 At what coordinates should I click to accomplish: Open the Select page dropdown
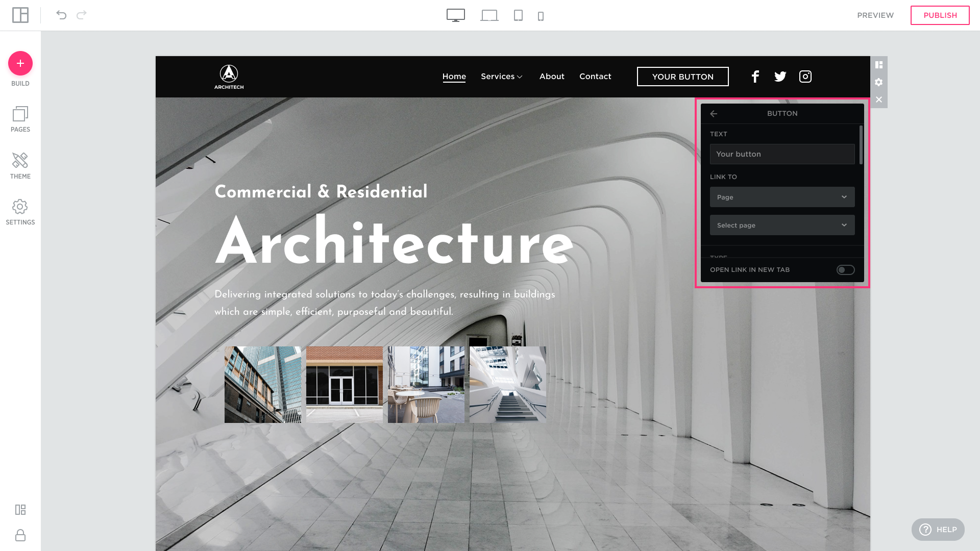pyautogui.click(x=782, y=225)
